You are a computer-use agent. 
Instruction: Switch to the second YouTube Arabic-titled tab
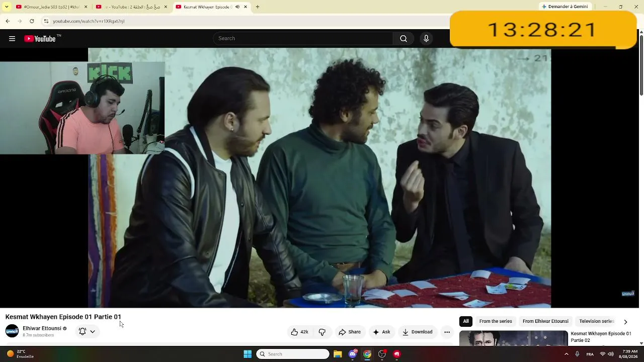132,7
